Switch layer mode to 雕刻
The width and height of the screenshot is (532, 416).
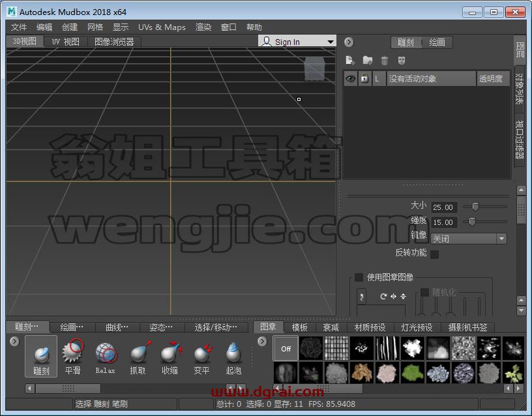406,42
